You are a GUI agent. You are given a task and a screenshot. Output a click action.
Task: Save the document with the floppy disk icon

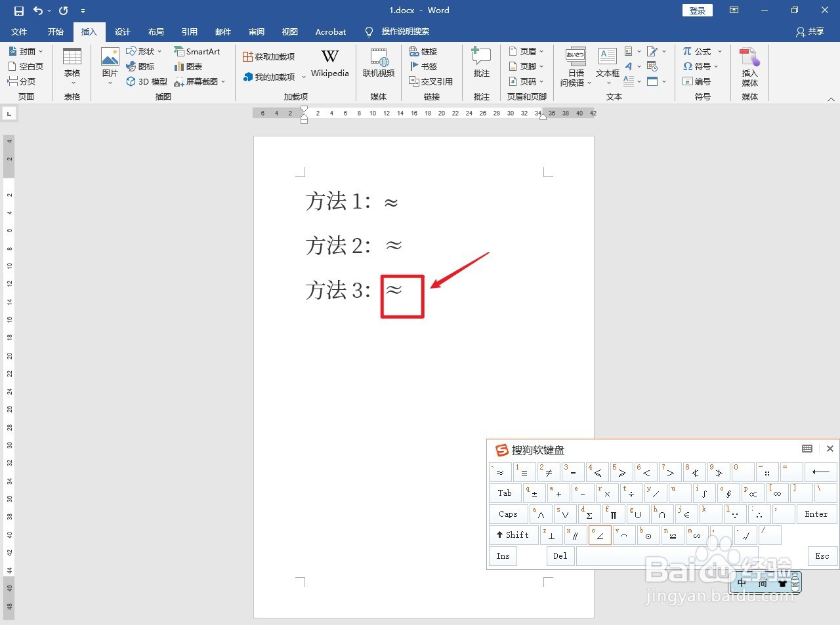click(x=18, y=10)
